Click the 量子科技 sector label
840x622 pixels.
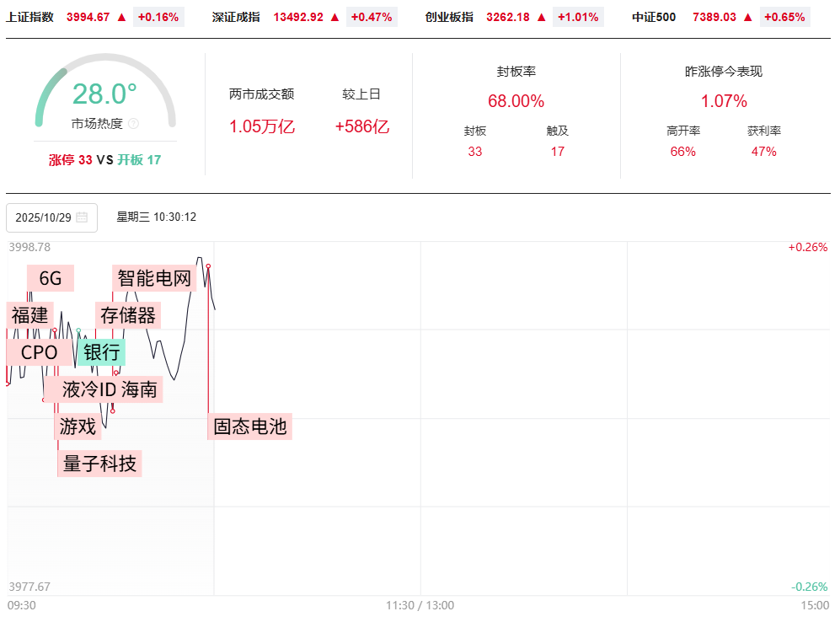pos(99,463)
